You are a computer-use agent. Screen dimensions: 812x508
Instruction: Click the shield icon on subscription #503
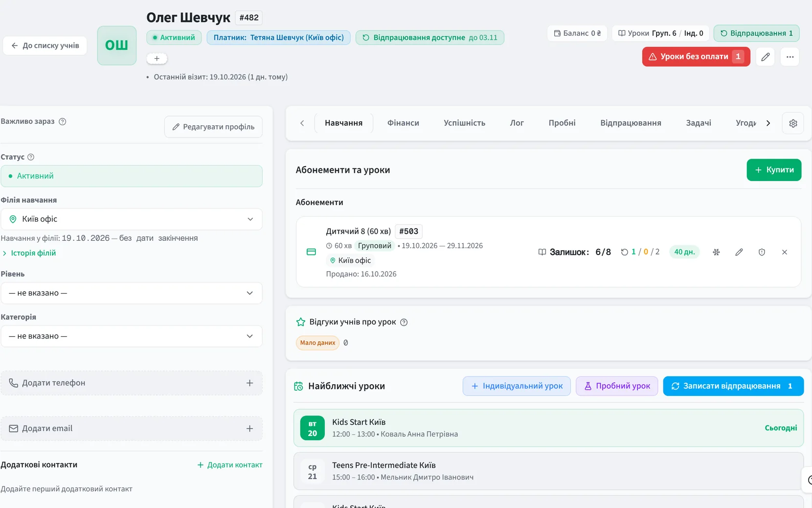click(762, 252)
